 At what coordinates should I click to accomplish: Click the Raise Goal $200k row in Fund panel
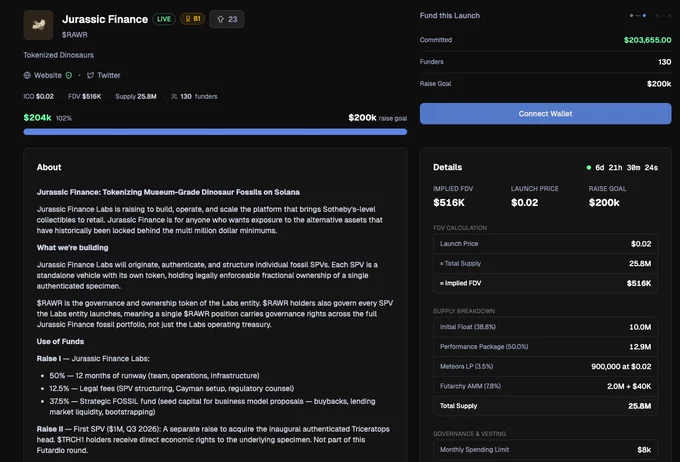(545, 84)
